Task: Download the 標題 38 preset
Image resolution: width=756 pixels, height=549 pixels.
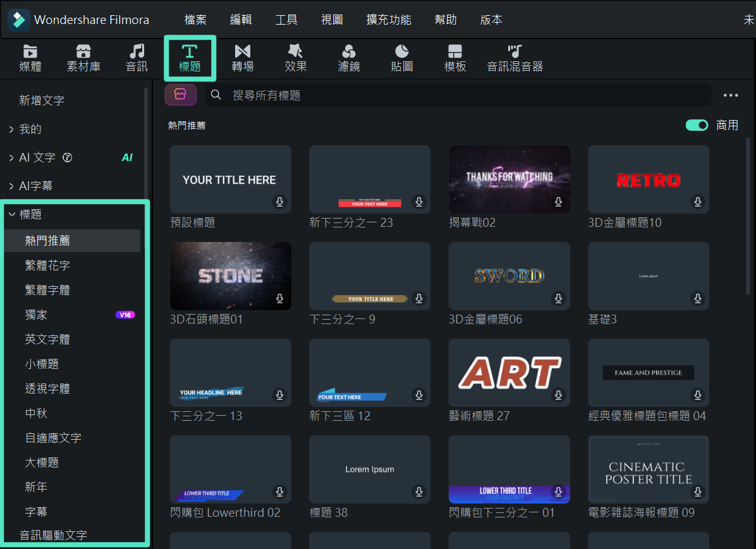Action: pyautogui.click(x=419, y=492)
